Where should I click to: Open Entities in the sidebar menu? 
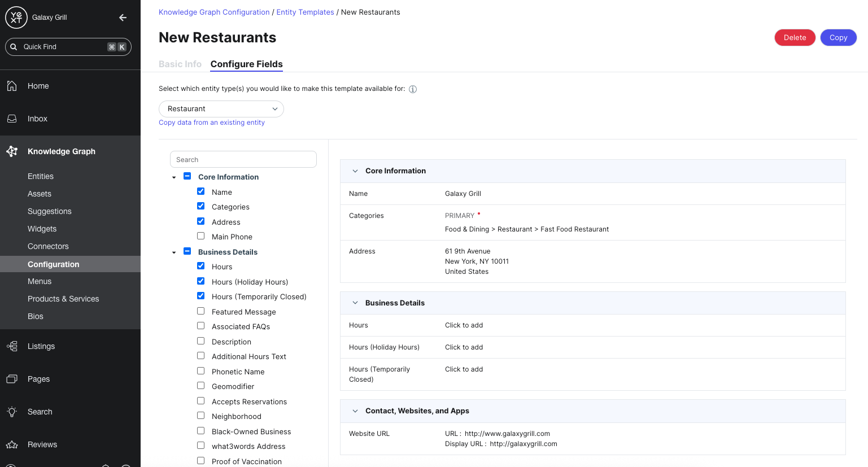pos(41,176)
